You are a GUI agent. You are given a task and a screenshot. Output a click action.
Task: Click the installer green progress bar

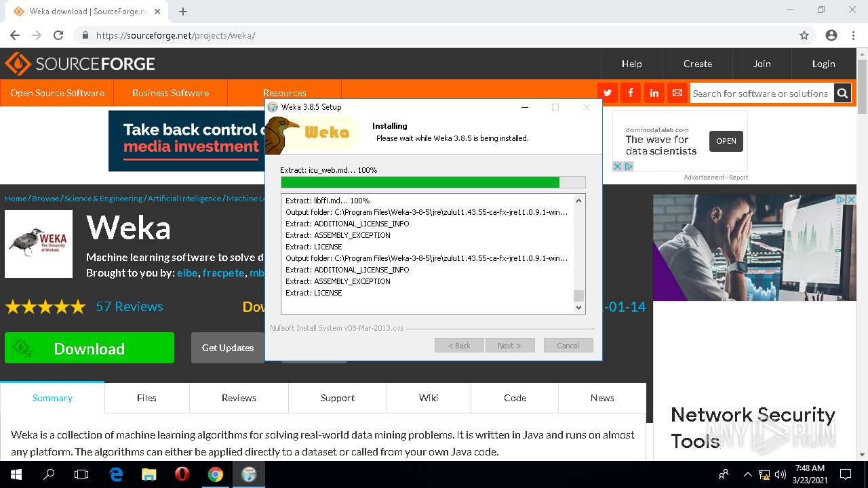coord(433,182)
